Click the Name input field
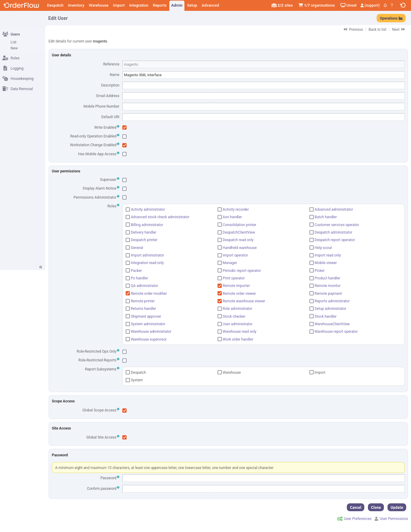 pyautogui.click(x=263, y=75)
